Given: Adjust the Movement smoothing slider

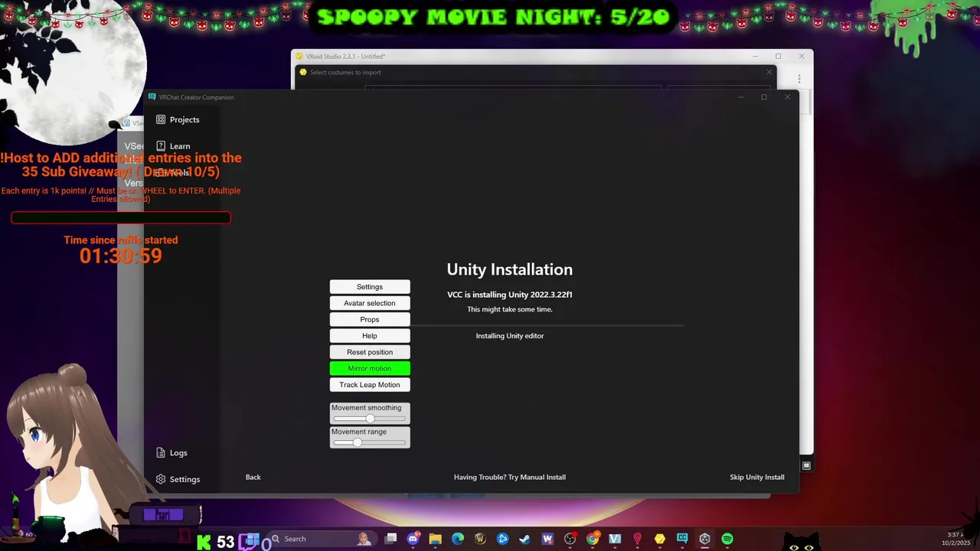Looking at the screenshot, I should [370, 419].
